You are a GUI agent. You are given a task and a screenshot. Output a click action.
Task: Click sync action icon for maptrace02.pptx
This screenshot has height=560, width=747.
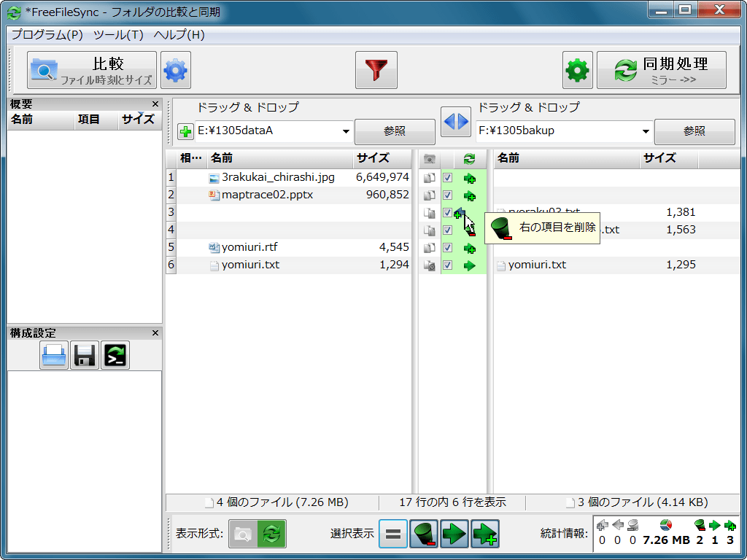[x=470, y=195]
